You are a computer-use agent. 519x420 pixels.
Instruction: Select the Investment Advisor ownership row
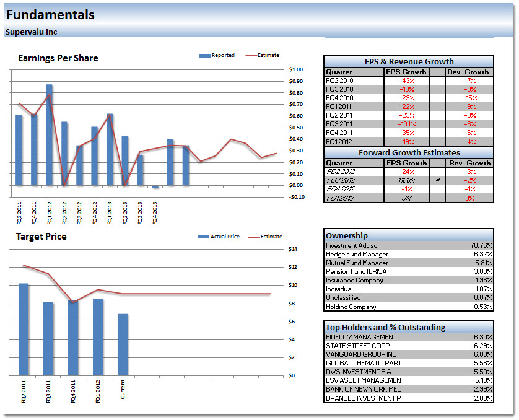409,245
